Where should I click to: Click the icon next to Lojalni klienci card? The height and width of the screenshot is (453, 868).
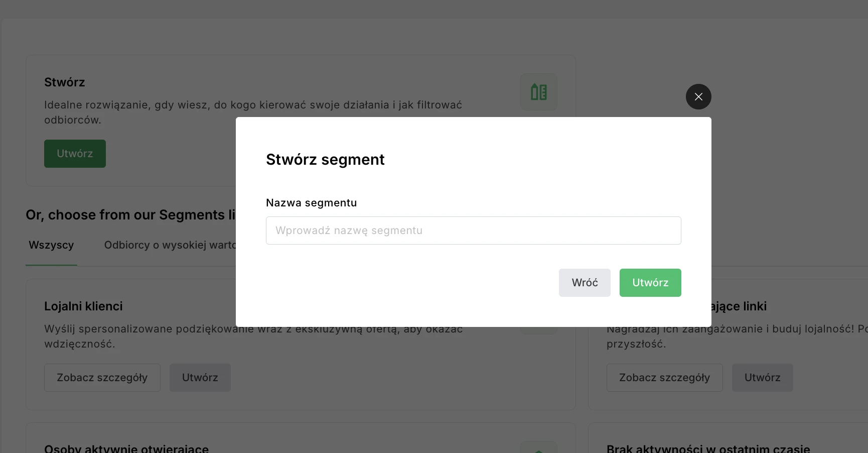[538, 321]
